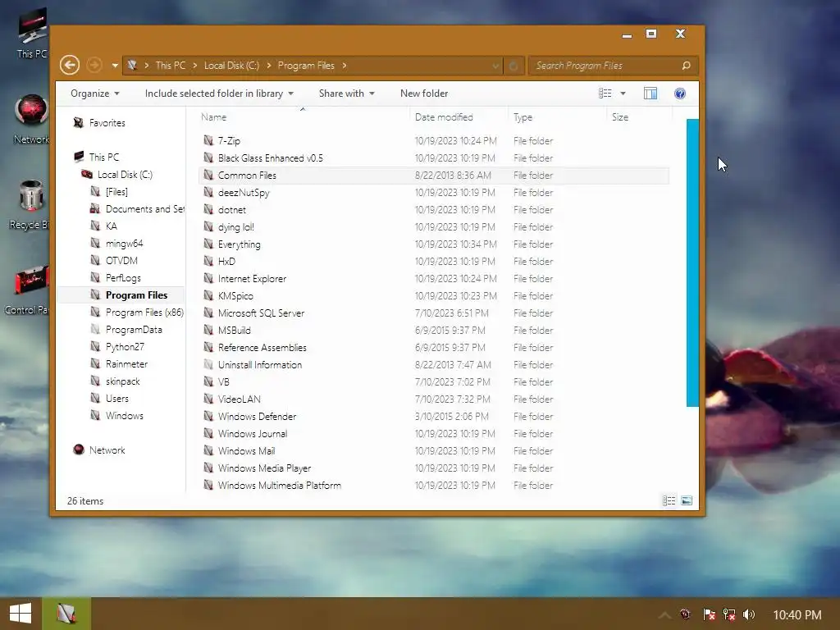The image size is (840, 630).
Task: Select Program Files (x86) in the tree
Action: 144,313
